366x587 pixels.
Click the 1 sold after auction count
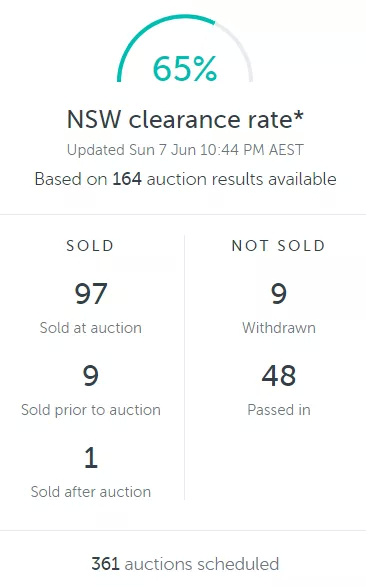91,457
